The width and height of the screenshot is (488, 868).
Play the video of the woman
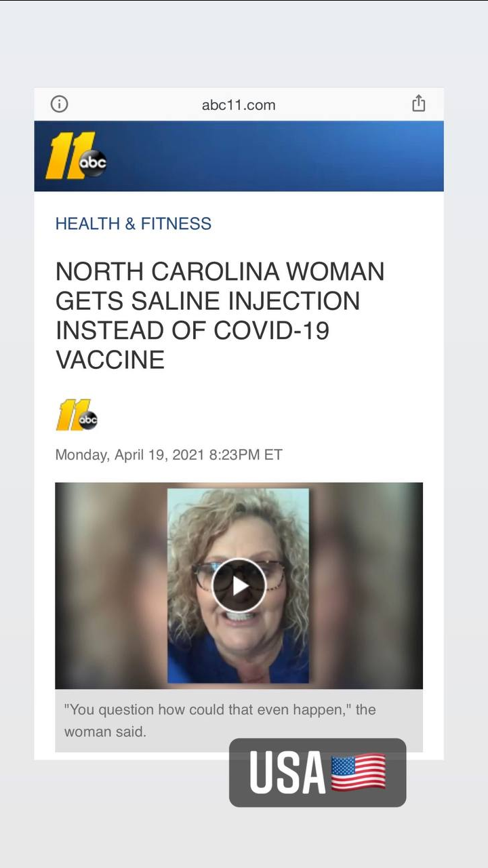tap(239, 585)
